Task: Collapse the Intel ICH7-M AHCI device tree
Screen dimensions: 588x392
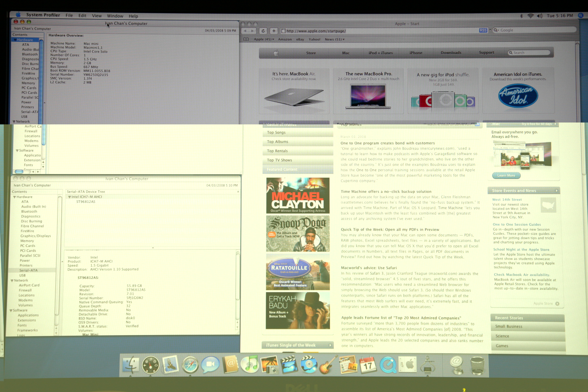Action: pos(69,197)
